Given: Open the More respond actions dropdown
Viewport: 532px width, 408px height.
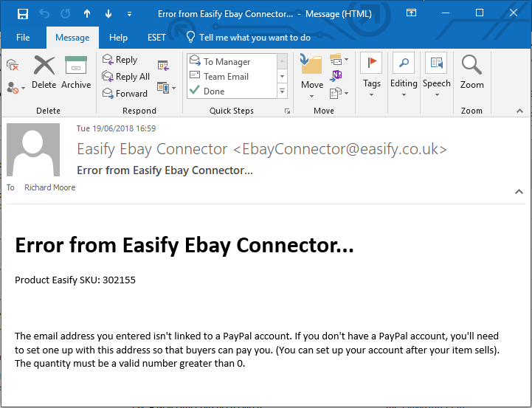Looking at the screenshot, I should click(x=166, y=89).
